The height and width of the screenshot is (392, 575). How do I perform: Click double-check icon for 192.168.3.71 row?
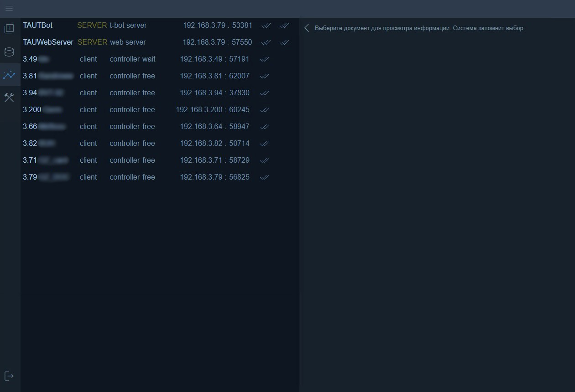pos(265,160)
